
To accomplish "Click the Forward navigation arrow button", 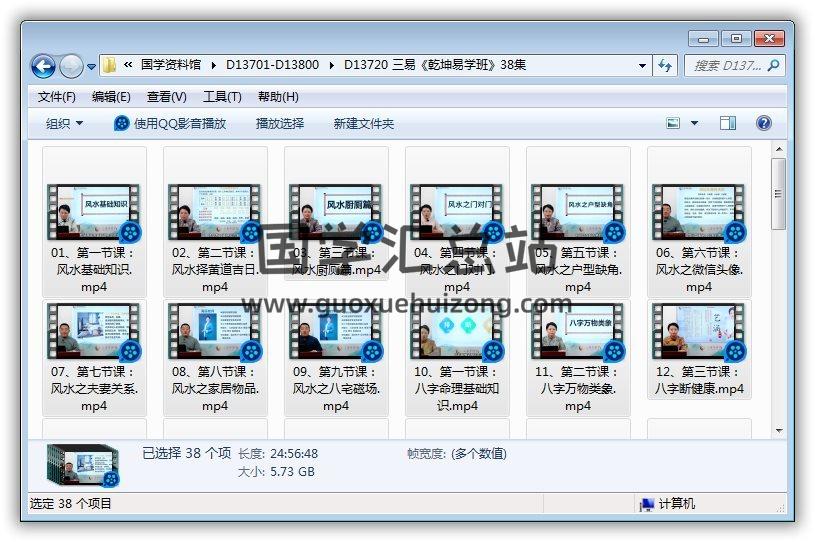I will (71, 66).
